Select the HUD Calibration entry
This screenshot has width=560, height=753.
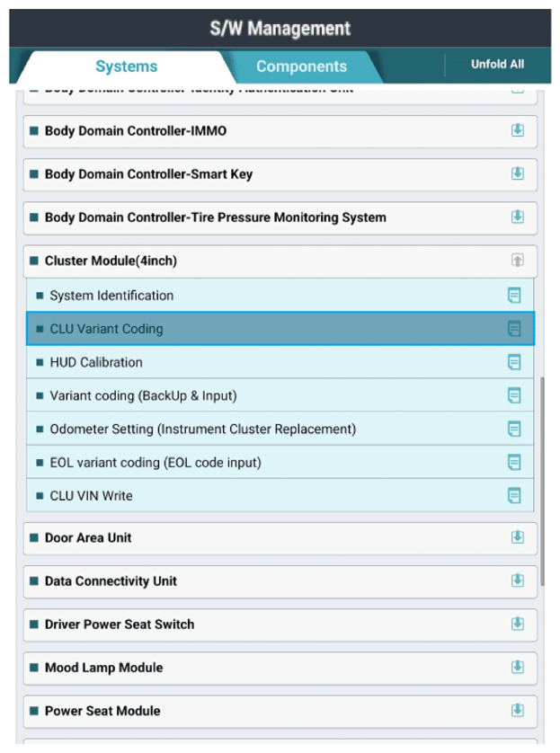pyautogui.click(x=280, y=362)
